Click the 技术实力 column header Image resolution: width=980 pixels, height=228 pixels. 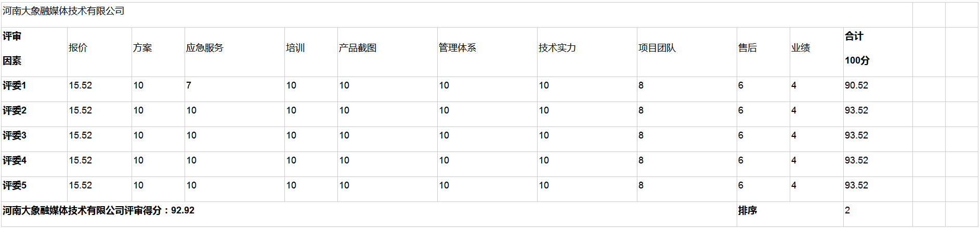coord(557,48)
